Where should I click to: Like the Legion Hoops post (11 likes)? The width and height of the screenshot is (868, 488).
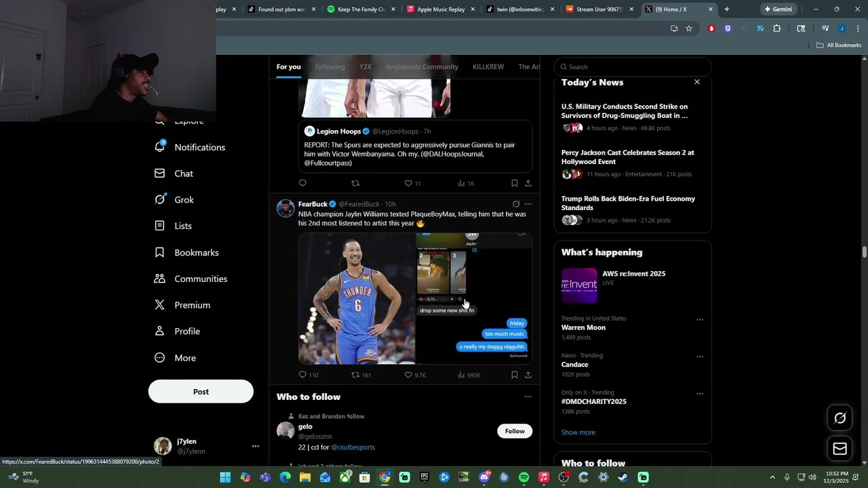click(x=413, y=183)
